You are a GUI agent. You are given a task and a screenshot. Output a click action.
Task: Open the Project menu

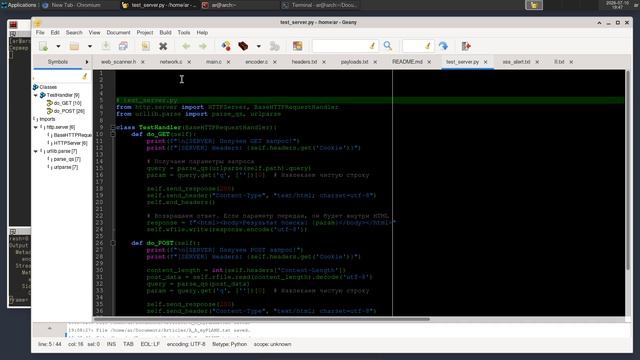coord(145,32)
